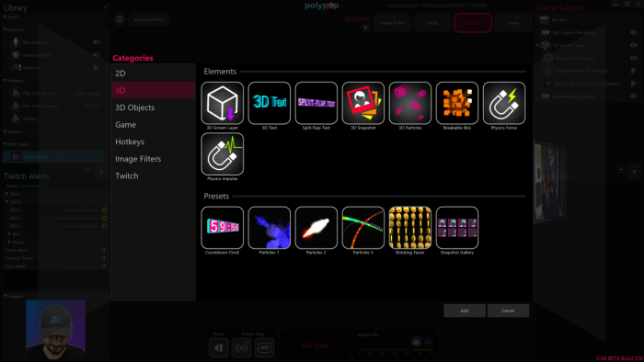
Task: Click the Pile Bits scene icon in Scene Layout
Action: [545, 19]
